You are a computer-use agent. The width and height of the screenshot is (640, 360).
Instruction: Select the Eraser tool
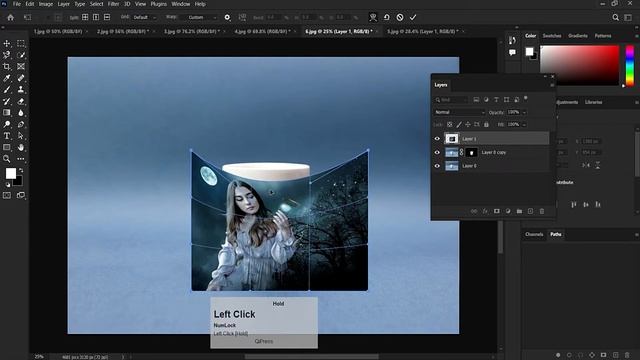tap(21, 101)
